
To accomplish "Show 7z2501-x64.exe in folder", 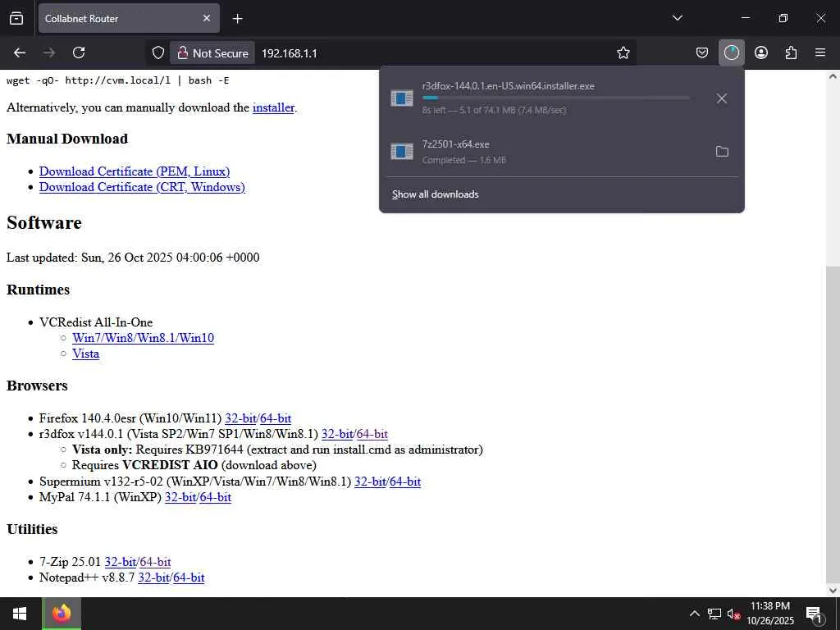I will 722,152.
